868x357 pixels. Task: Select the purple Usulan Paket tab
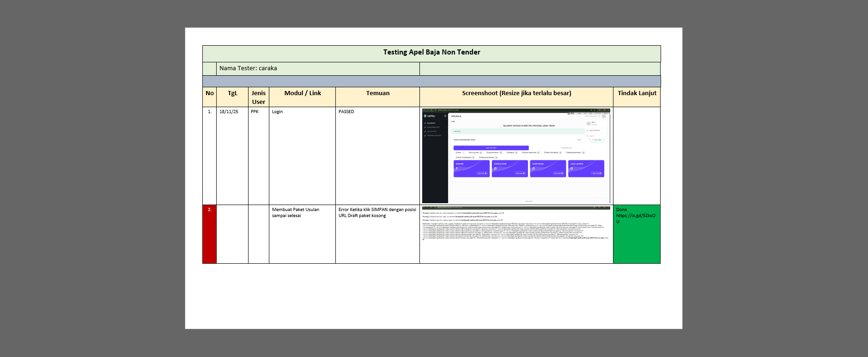(x=491, y=148)
